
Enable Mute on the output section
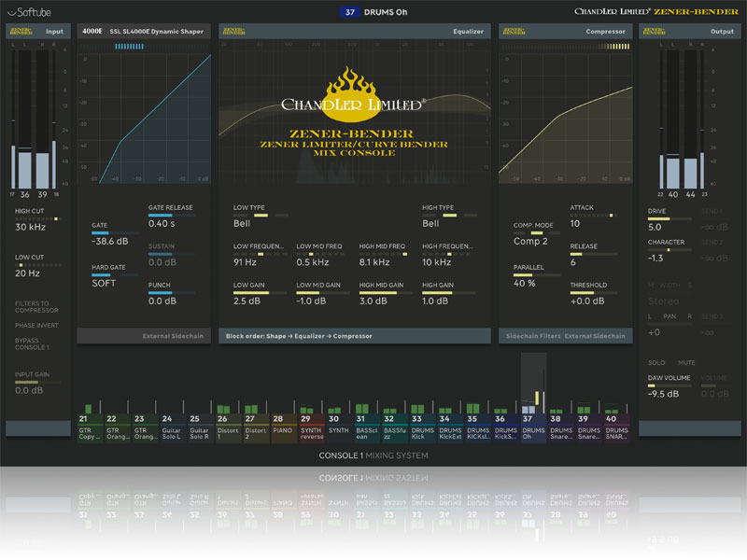[686, 361]
